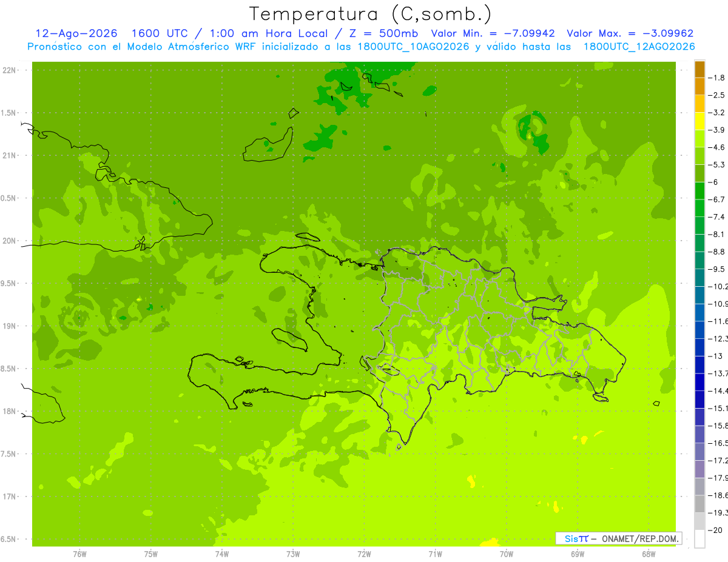Click the colorbar label '-4.6'
The height and width of the screenshot is (562, 728).
[x=716, y=147]
